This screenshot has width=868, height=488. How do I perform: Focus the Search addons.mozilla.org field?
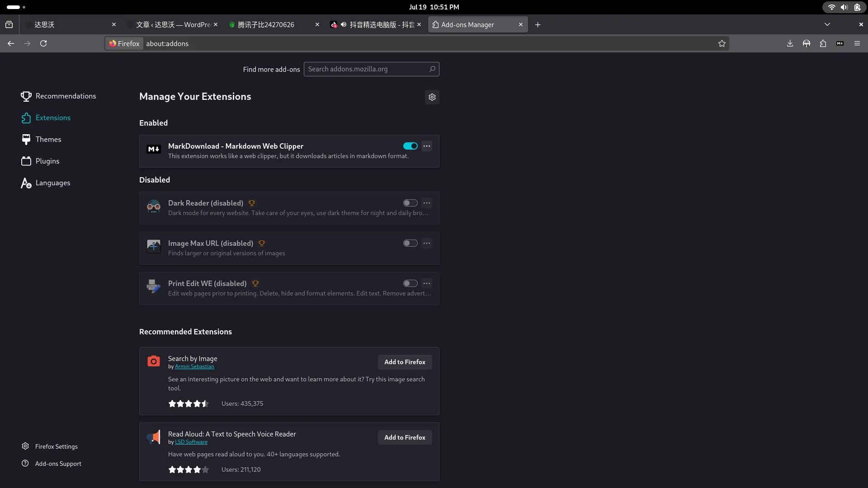pos(371,69)
